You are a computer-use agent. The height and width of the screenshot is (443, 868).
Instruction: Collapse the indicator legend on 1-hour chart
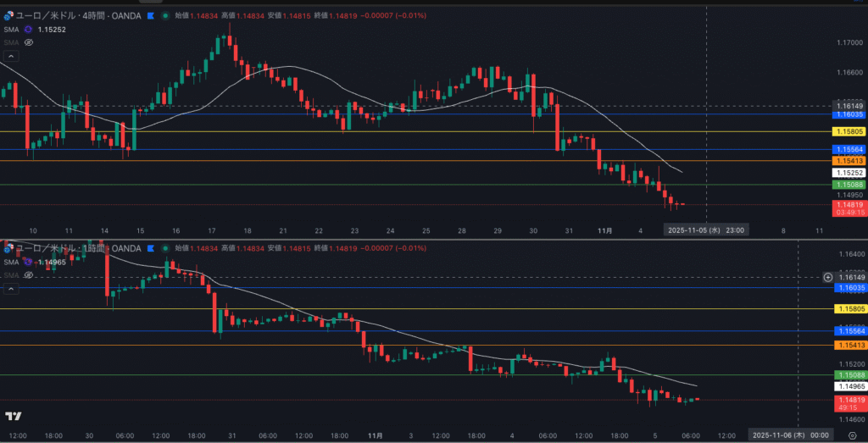point(11,289)
